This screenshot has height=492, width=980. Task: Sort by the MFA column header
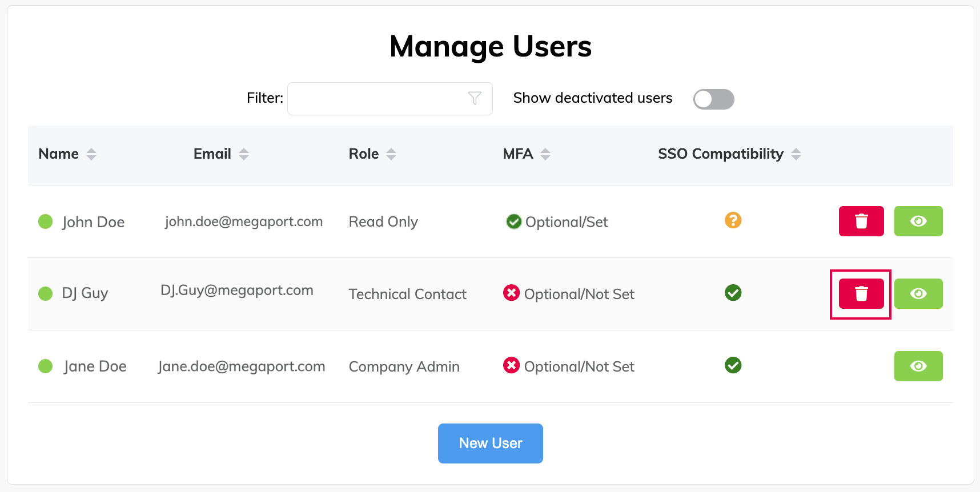click(545, 154)
